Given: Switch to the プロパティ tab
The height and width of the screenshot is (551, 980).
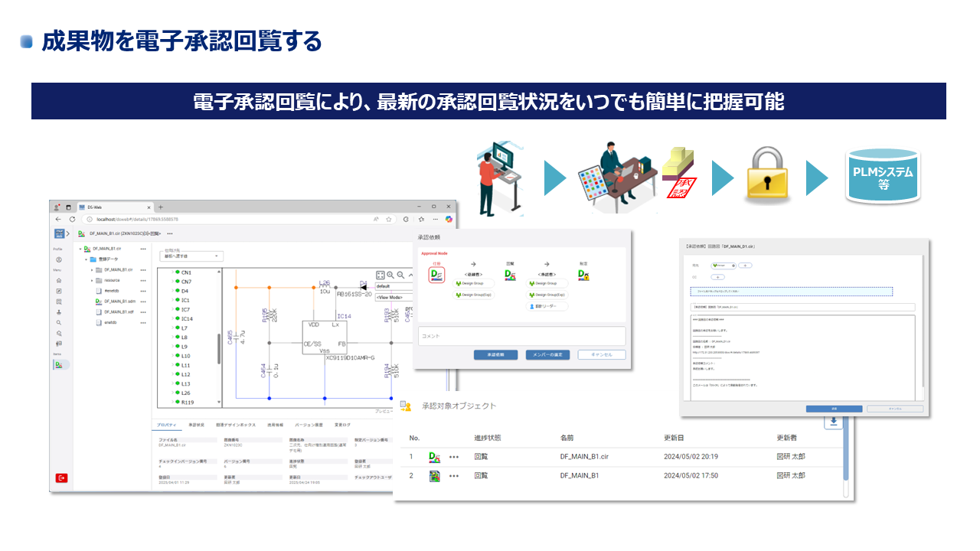Looking at the screenshot, I should click(x=167, y=424).
